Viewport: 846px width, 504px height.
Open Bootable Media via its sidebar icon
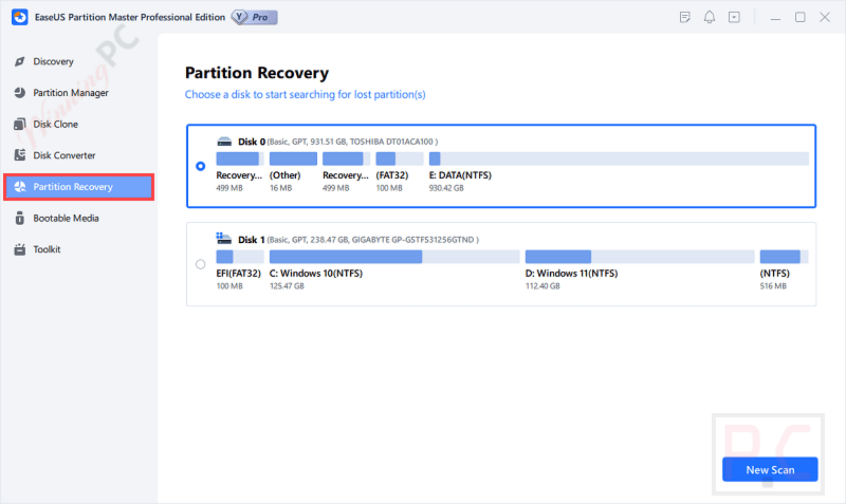point(19,218)
